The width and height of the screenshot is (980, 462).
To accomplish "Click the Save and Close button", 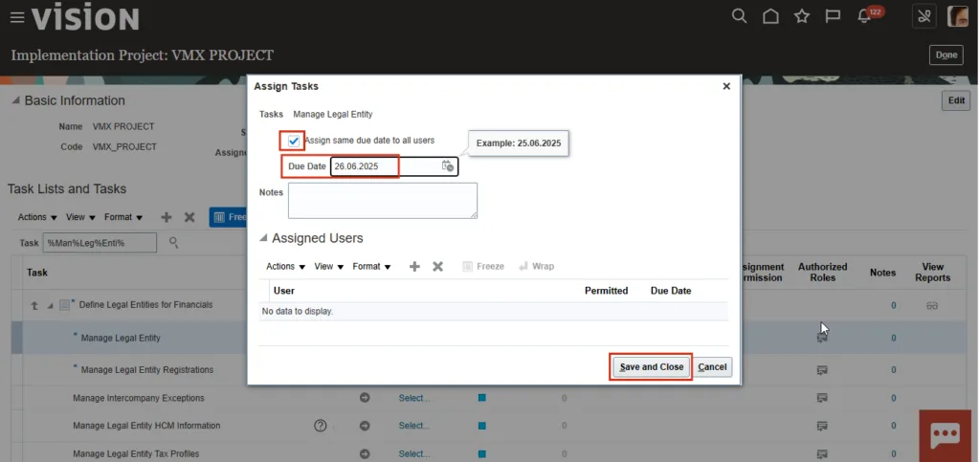I will (x=651, y=367).
